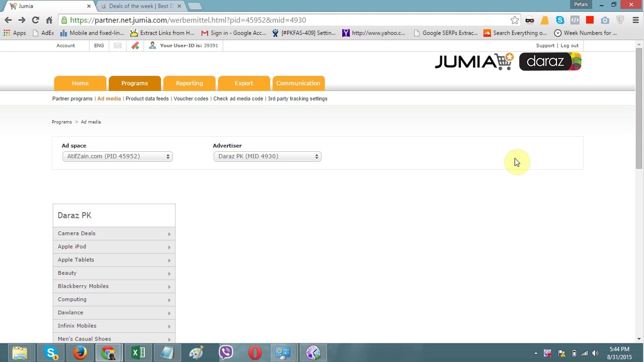
Task: Bookmark this page with the star icon
Action: click(514, 20)
